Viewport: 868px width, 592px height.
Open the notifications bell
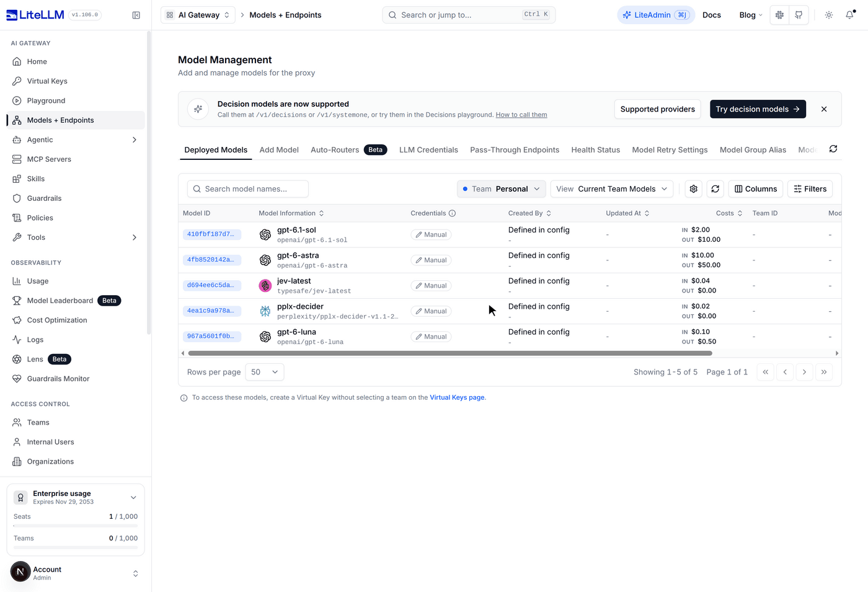click(850, 15)
